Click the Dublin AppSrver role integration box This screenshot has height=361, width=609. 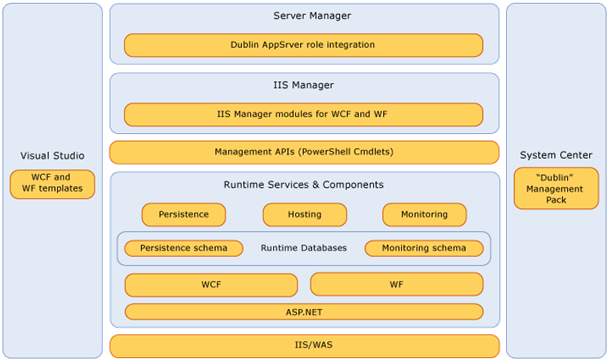[x=303, y=45]
